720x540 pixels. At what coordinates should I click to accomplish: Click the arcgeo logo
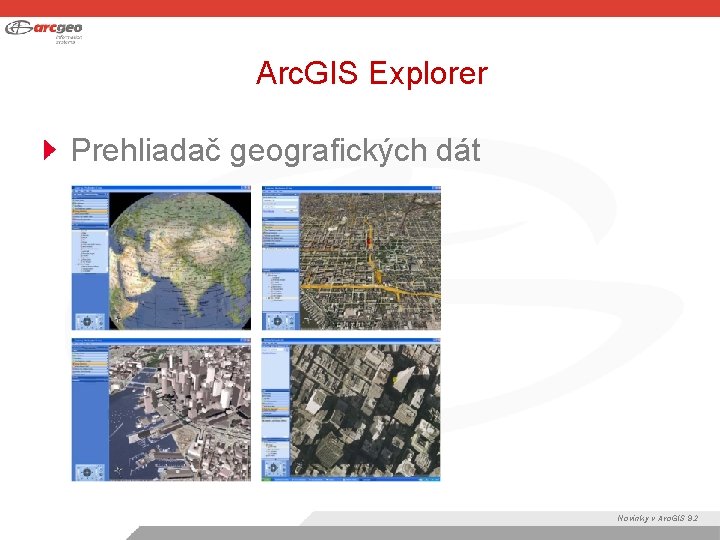coord(44,31)
